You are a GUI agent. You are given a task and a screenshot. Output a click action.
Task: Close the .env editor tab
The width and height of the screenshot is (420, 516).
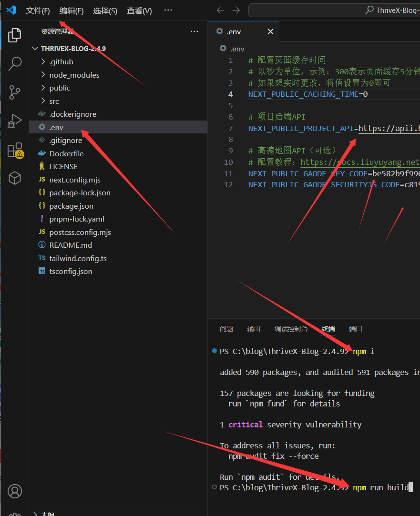270,31
